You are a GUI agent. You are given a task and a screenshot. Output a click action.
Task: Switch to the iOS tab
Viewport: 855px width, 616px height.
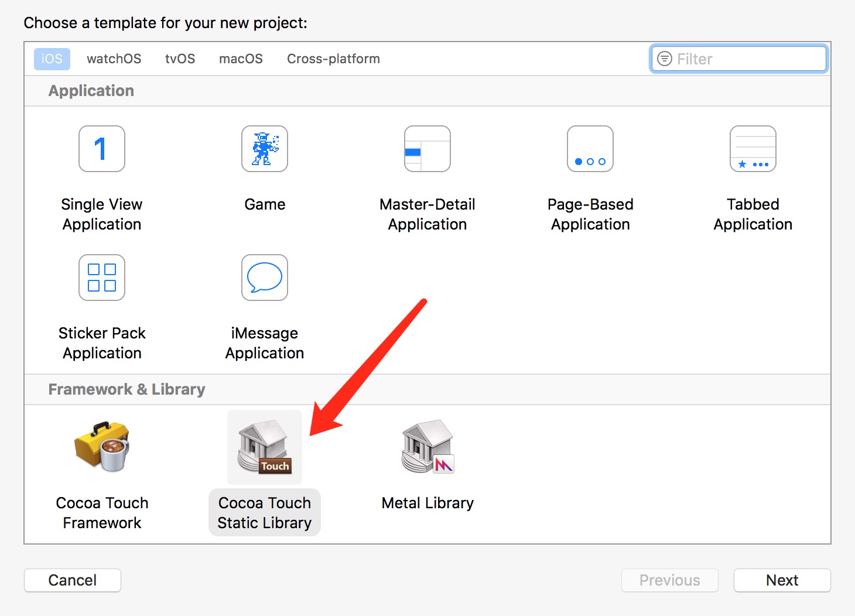pos(52,59)
